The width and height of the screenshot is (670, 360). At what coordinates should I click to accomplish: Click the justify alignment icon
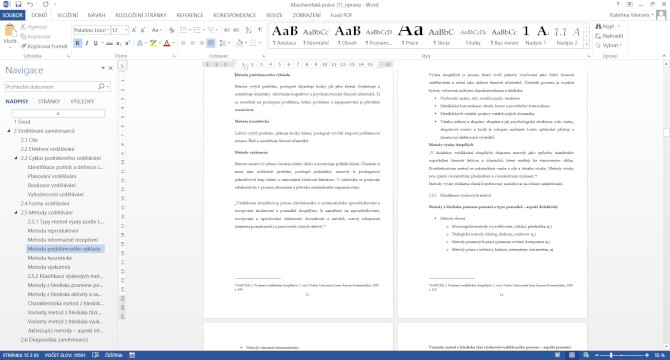[211, 43]
